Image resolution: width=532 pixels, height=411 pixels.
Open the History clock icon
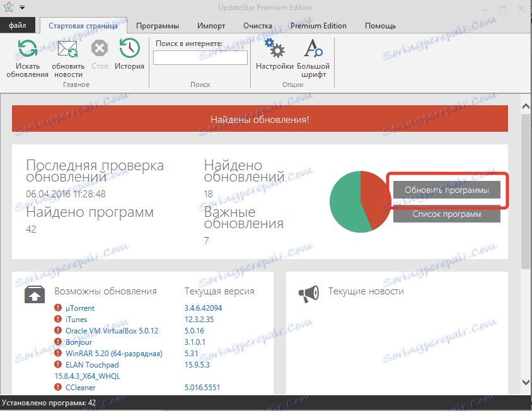click(129, 48)
